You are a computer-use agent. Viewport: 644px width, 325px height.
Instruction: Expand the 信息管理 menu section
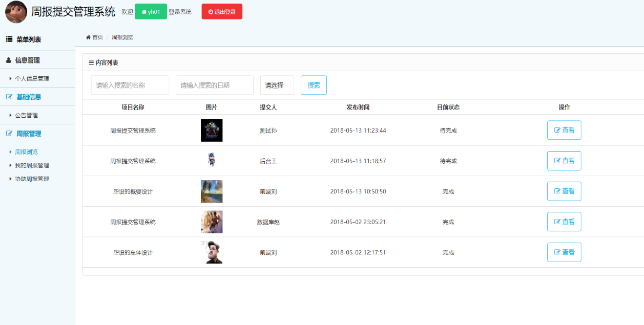click(37, 60)
